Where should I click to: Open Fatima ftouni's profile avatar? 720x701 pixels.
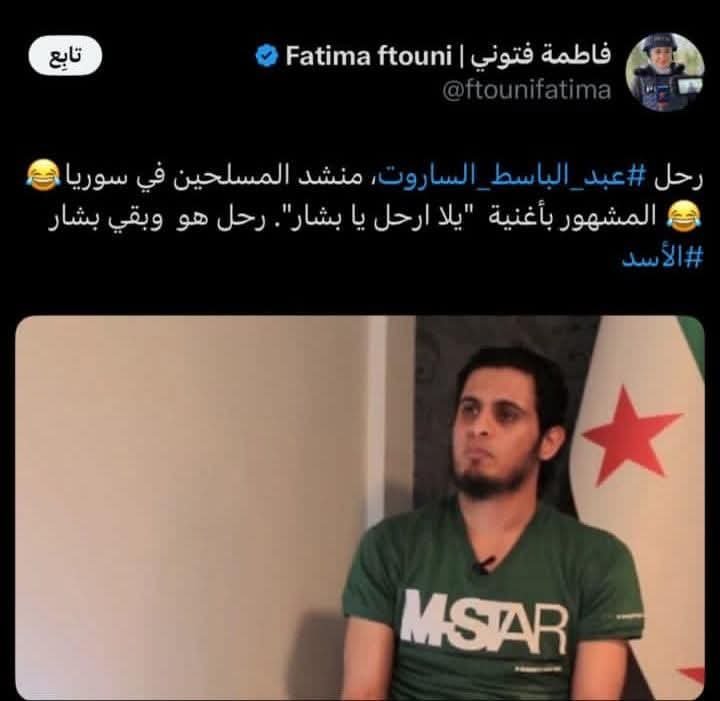pyautogui.click(x=665, y=72)
